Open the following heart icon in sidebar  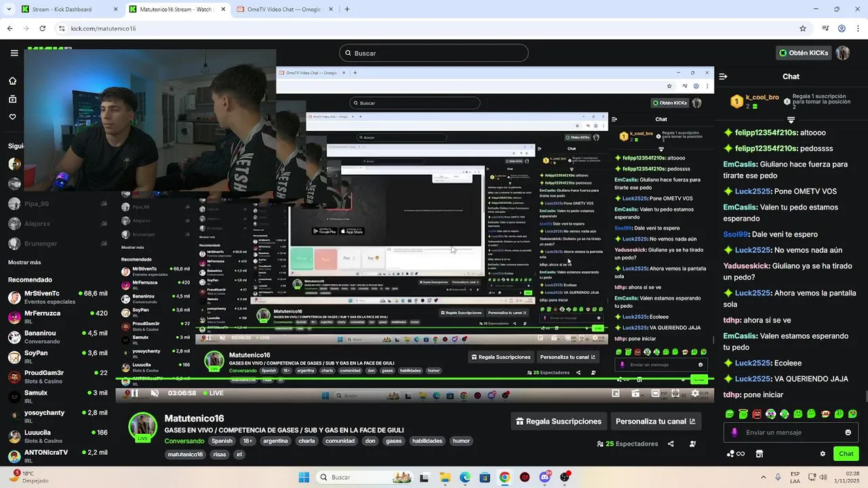pos(12,117)
